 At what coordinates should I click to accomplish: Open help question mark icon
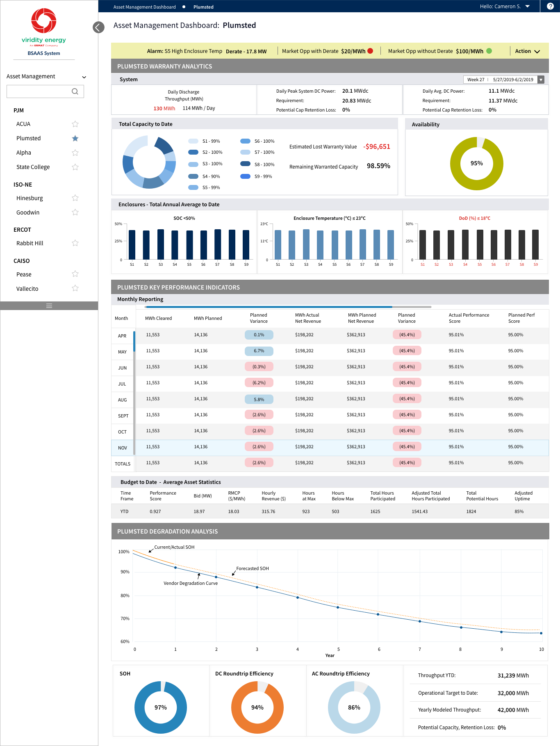tap(550, 6)
